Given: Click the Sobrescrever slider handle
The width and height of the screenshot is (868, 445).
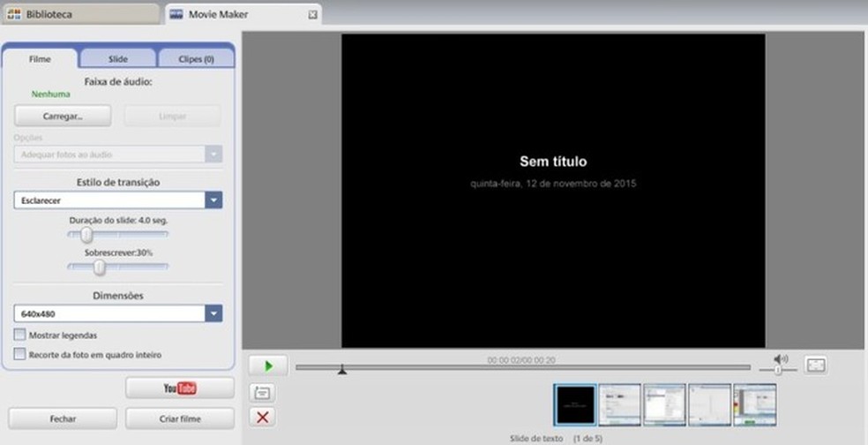Looking at the screenshot, I should 99,268.
